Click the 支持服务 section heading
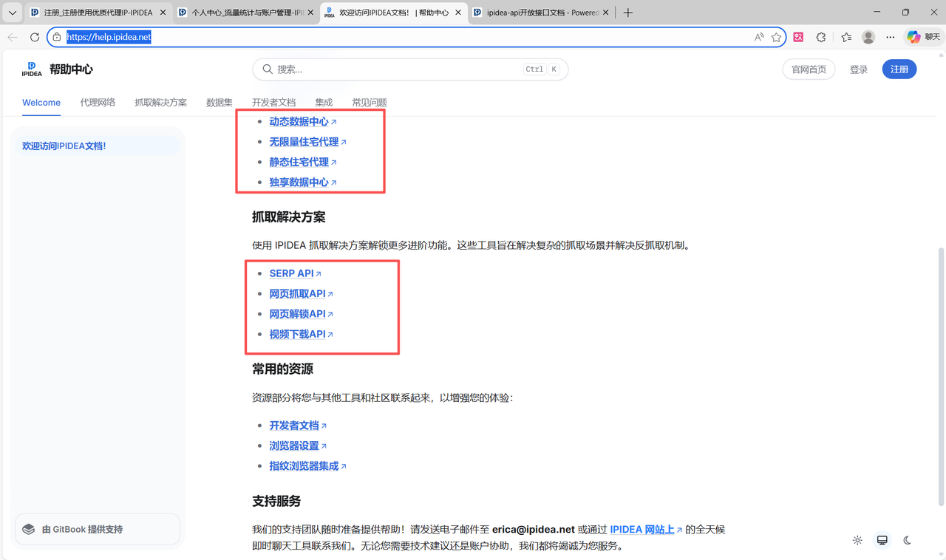Viewport: 946px width, 560px height. click(x=276, y=502)
